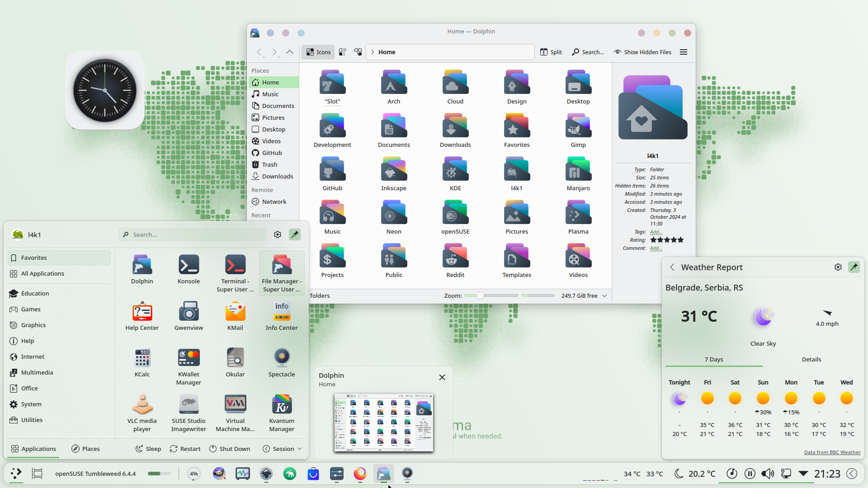Screen dimensions: 868x488
Task: Switch Dolphin to details tree view
Action: pos(358,52)
